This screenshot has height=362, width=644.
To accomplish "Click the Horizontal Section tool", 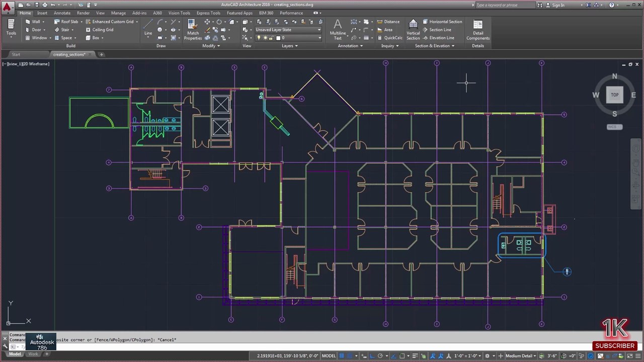I will [442, 22].
